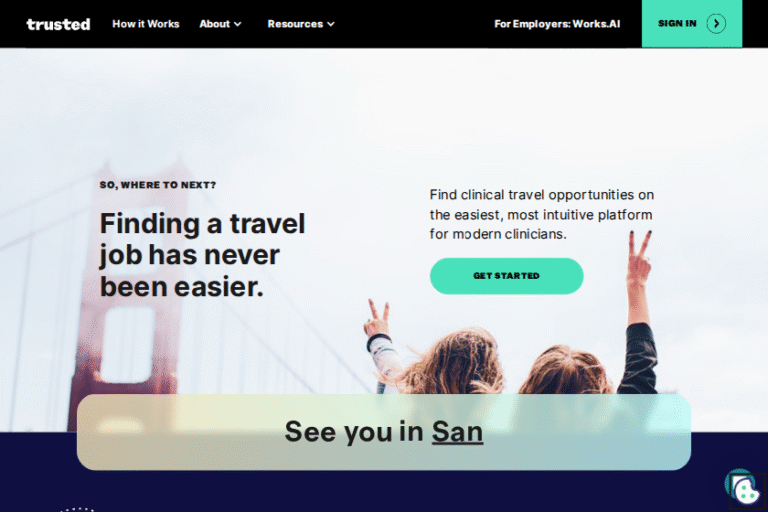Image resolution: width=768 pixels, height=512 pixels.
Task: Click the 'SO, WHERE TO NEXT?' label
Action: point(158,185)
